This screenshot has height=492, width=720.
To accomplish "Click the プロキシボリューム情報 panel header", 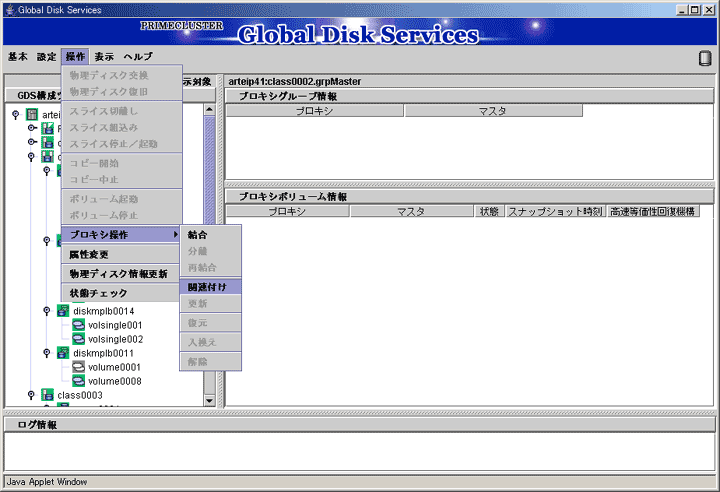I will [470, 197].
